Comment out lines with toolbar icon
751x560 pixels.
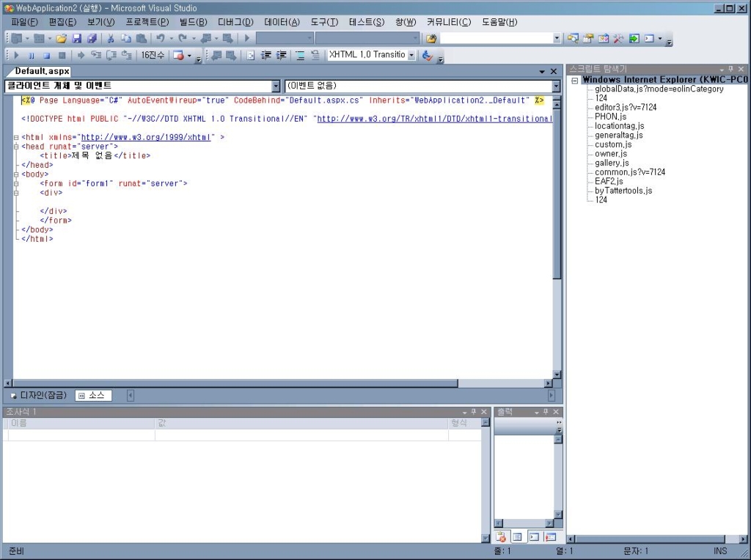click(300, 55)
